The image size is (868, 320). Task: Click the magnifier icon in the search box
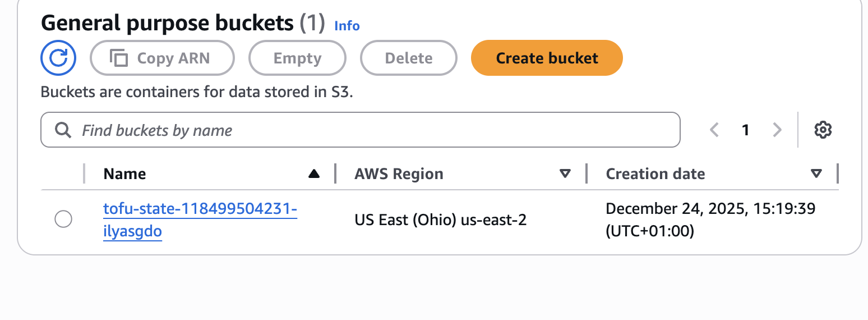tap(63, 130)
